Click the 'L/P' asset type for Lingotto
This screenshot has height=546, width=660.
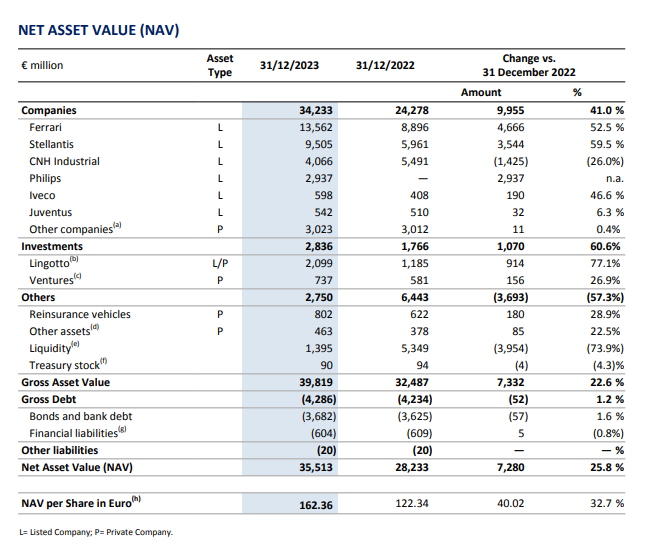point(220,264)
